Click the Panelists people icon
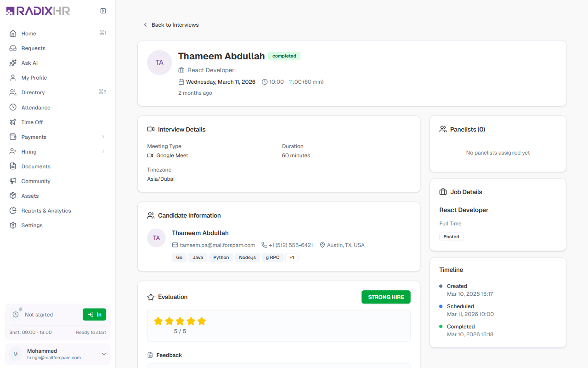588x368 pixels. 443,129
